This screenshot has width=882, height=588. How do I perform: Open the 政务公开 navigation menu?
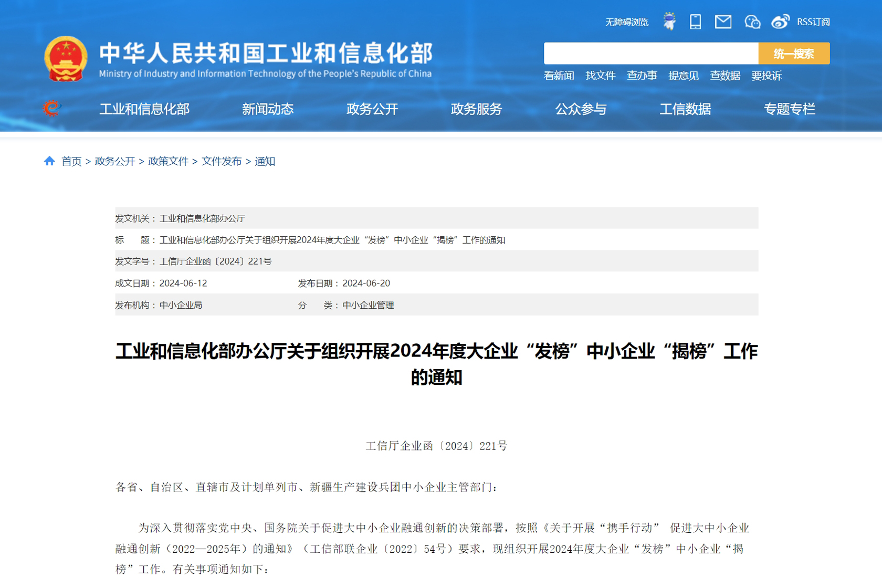point(372,109)
